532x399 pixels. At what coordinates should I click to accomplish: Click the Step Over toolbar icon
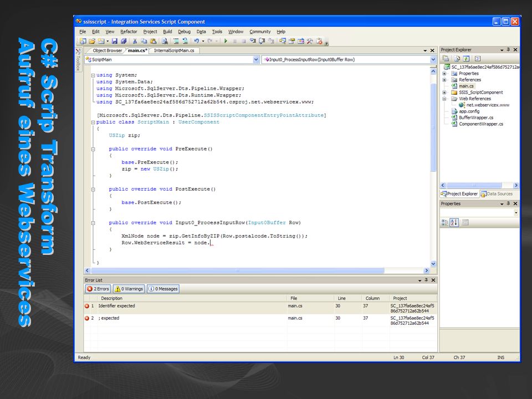tap(262, 41)
